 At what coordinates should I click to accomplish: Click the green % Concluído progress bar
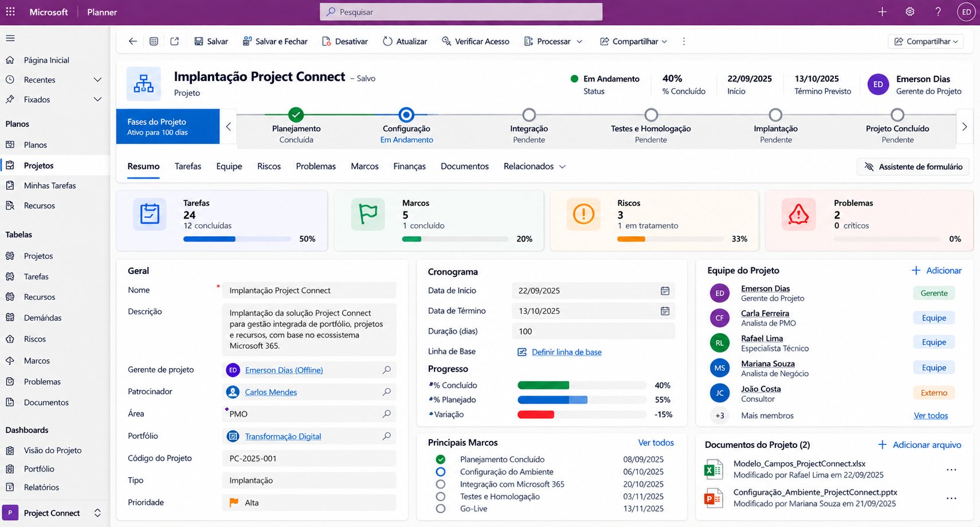[x=543, y=385]
